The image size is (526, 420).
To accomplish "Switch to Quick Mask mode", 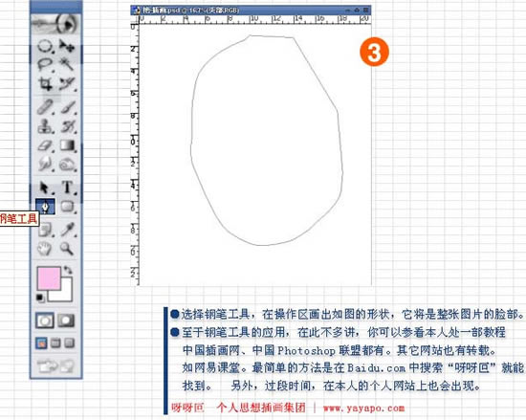I will tap(66, 321).
